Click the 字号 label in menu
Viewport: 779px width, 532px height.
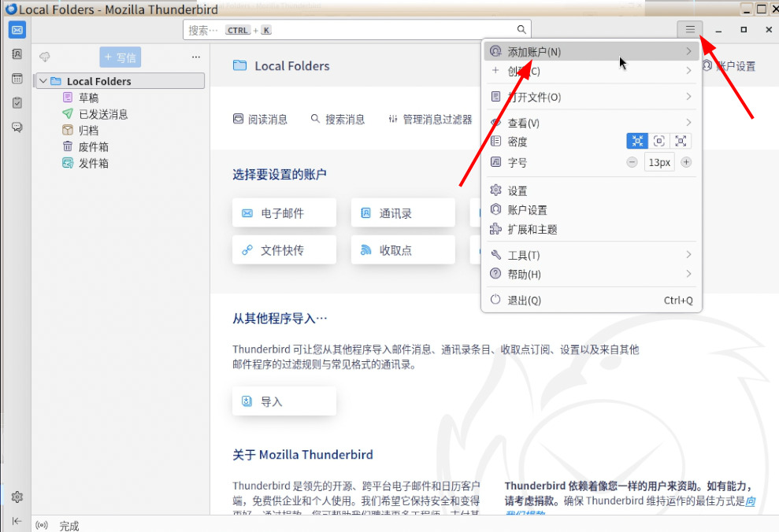coord(517,162)
